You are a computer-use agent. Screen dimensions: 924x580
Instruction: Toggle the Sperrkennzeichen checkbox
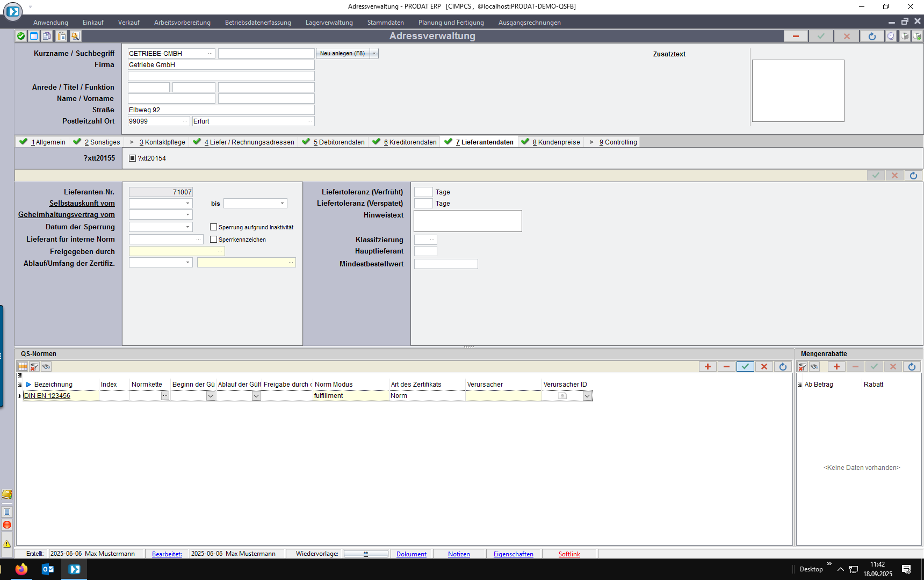pyautogui.click(x=213, y=240)
